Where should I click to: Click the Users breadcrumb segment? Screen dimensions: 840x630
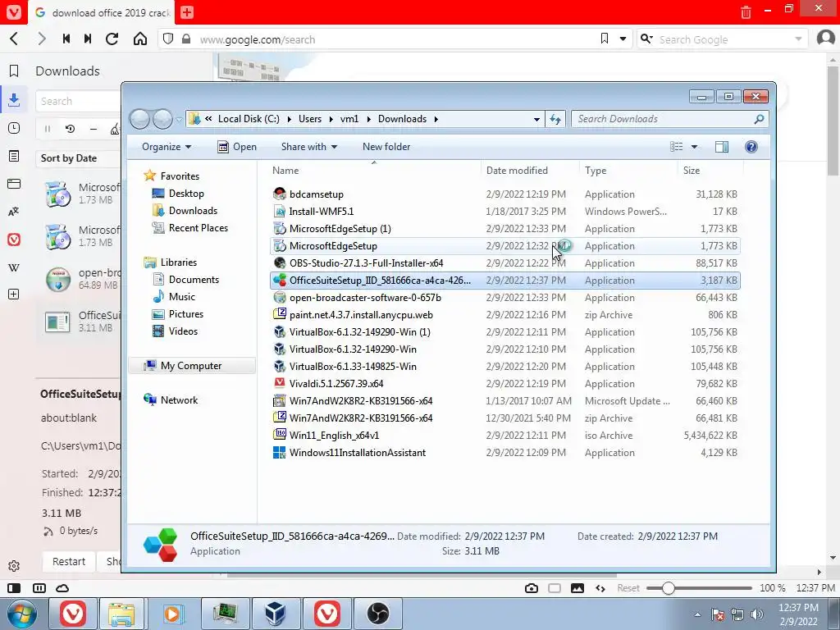pos(310,119)
